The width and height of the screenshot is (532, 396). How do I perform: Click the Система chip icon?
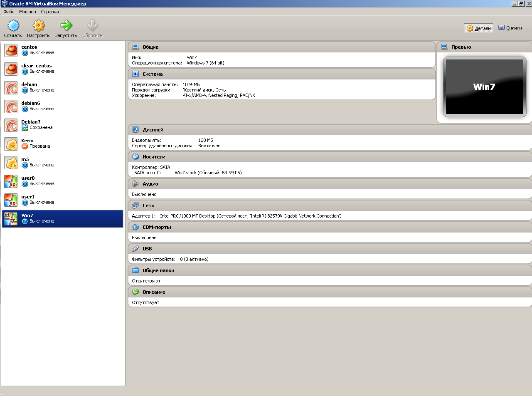coord(135,74)
